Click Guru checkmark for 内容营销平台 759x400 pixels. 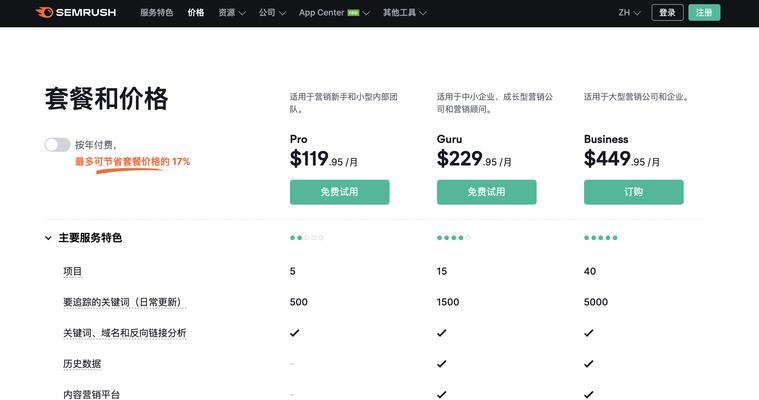coord(441,395)
